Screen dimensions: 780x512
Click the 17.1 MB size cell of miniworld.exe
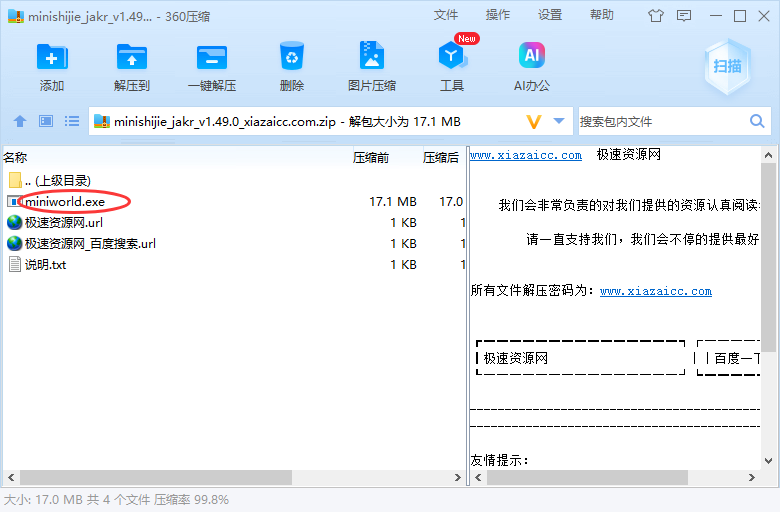pyautogui.click(x=392, y=202)
